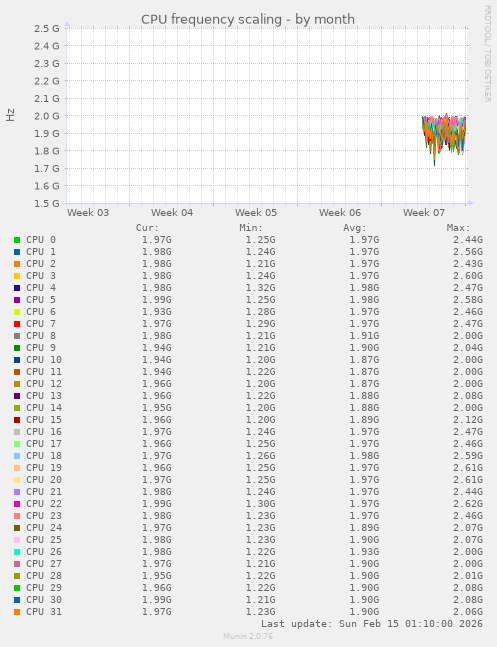Select the 'CPU 24' legend label
This screenshot has height=647, width=497.
[x=44, y=528]
